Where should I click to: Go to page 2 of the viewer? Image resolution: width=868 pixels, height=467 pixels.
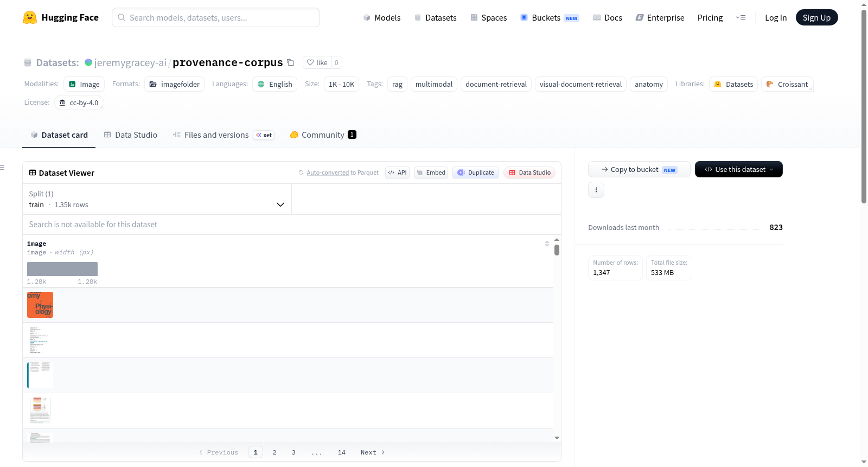click(x=275, y=452)
